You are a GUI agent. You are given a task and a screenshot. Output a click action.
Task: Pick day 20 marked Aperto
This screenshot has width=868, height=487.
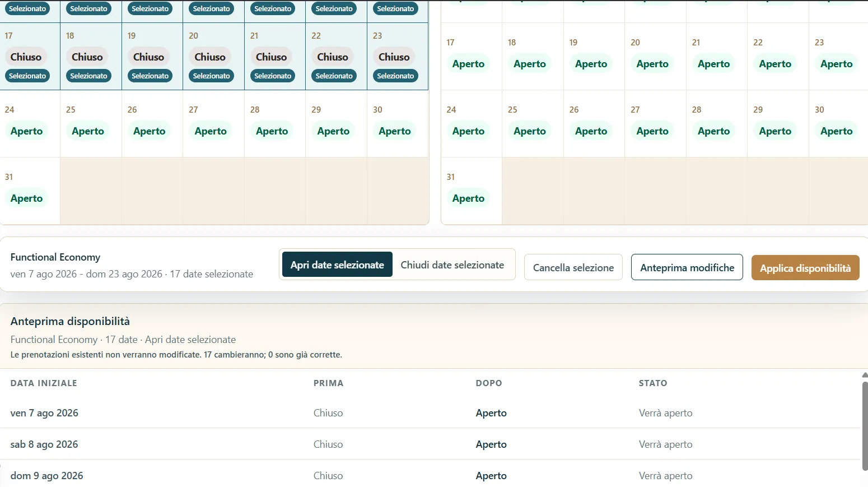[x=655, y=57]
